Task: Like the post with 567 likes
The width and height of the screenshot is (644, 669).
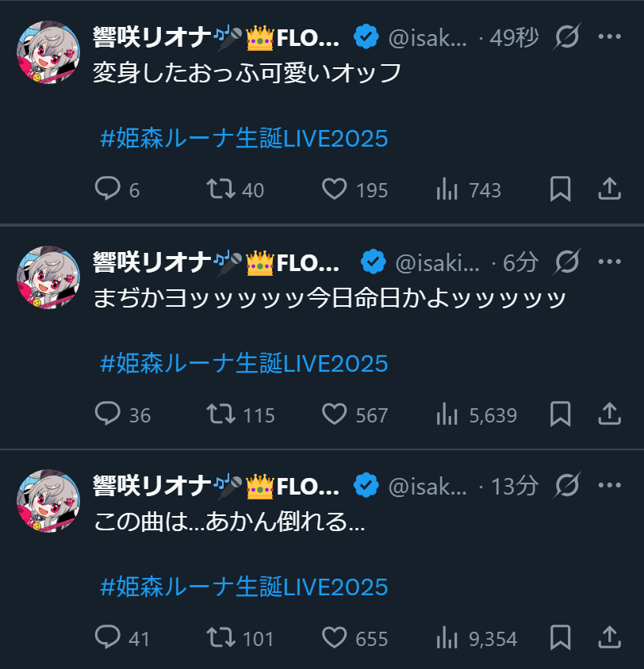Action: [334, 415]
